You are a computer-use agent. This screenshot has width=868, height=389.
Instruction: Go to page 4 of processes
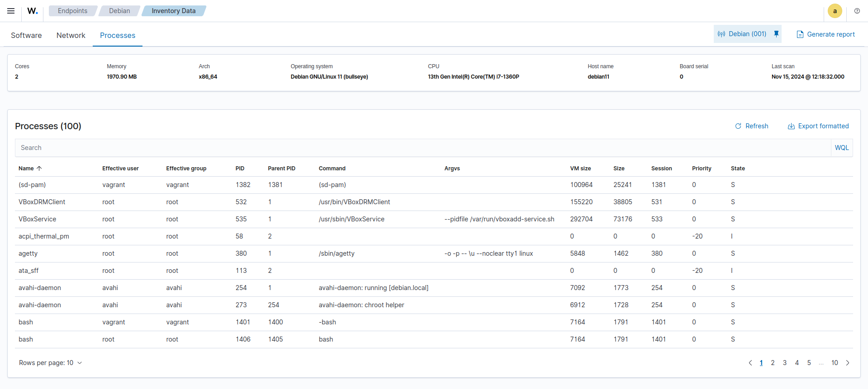coord(797,363)
